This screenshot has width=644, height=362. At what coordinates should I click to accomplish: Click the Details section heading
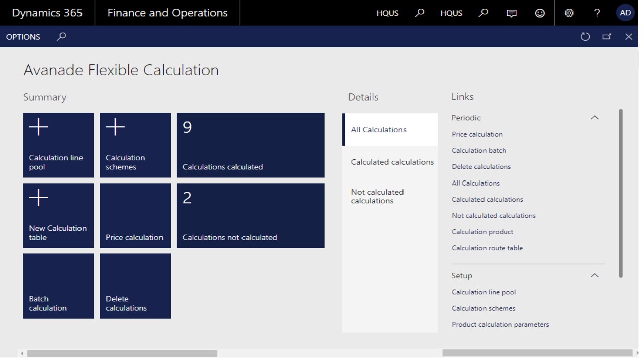click(x=363, y=97)
